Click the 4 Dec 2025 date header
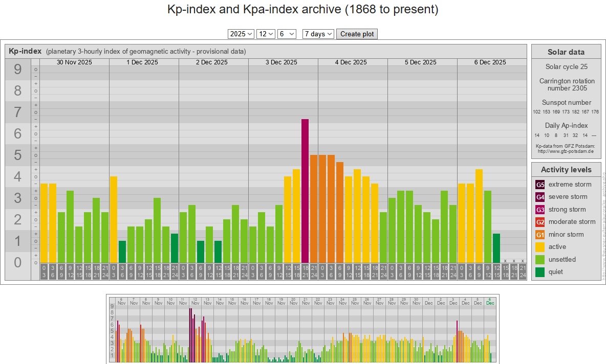606x364 pixels. pyautogui.click(x=351, y=62)
